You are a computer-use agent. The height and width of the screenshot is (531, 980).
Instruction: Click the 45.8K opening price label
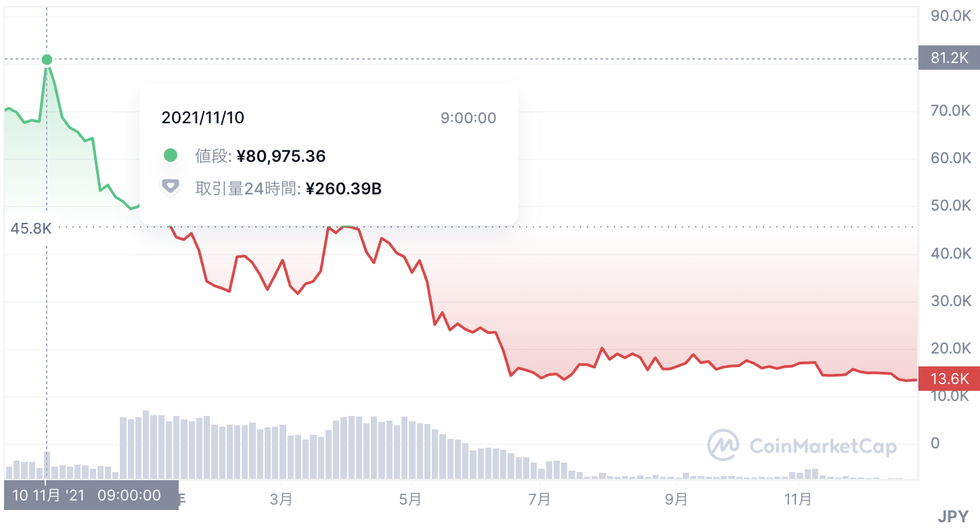click(x=30, y=228)
